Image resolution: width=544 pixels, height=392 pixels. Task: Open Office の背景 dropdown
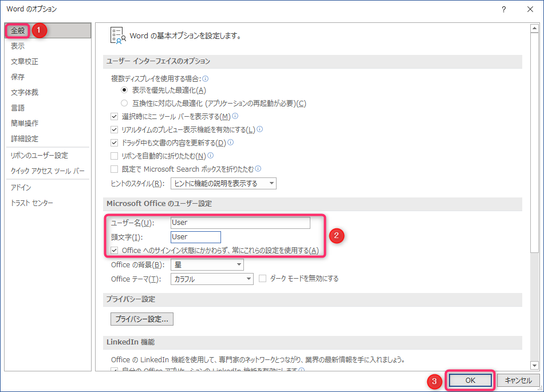click(x=207, y=265)
